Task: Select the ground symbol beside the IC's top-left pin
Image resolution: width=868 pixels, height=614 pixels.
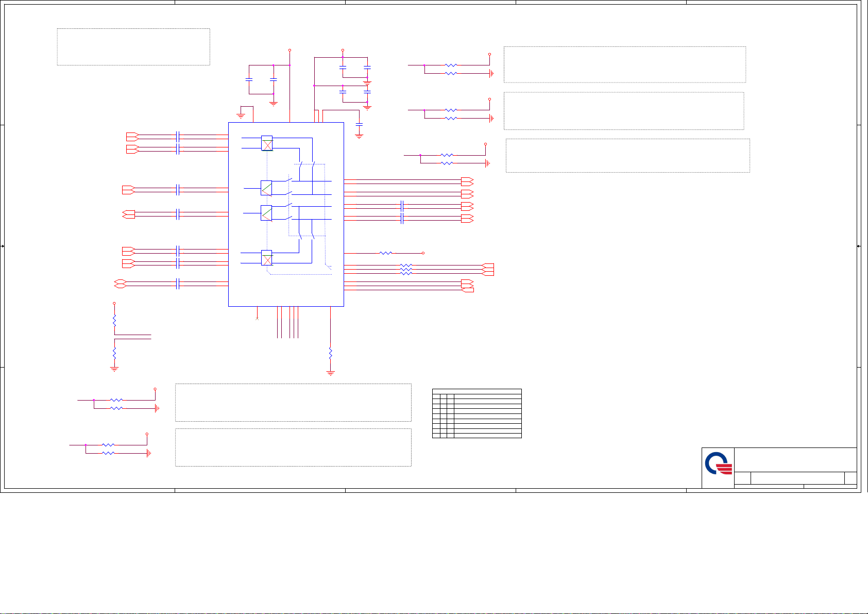Action: pos(241,115)
